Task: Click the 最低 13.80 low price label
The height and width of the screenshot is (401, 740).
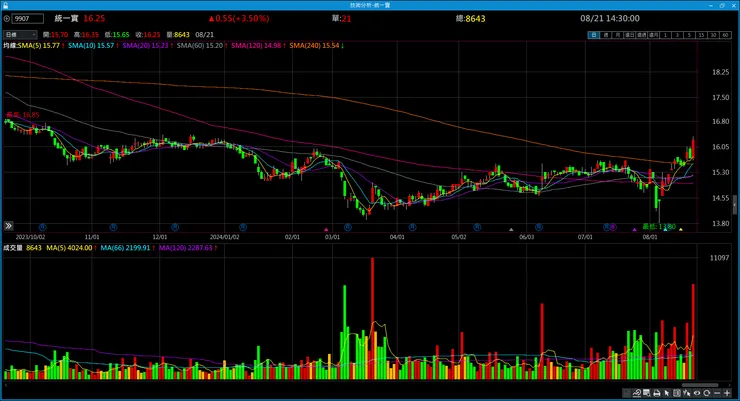Action: 659,226
